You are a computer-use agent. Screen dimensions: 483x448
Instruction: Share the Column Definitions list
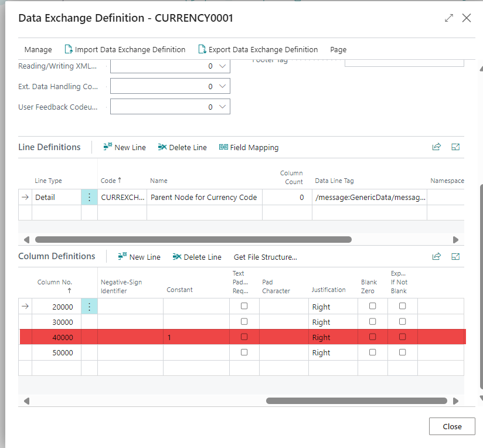(437, 256)
